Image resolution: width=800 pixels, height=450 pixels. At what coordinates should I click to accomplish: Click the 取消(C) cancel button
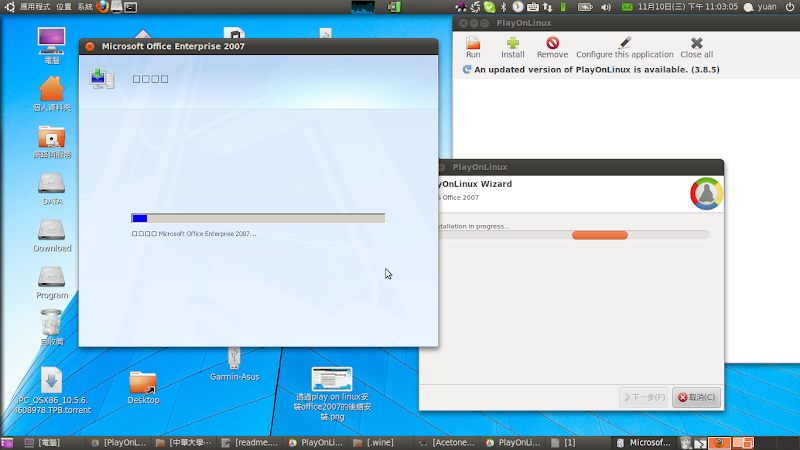(696, 397)
